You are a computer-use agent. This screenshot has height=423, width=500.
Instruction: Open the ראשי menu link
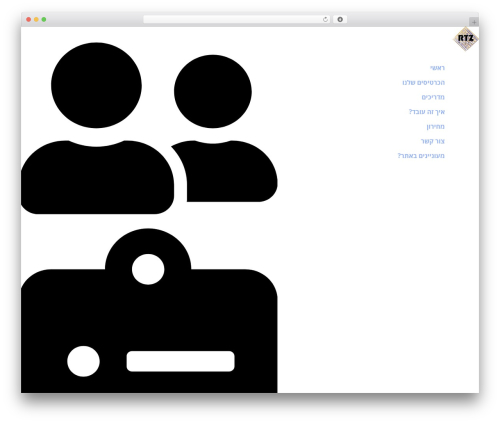pos(437,68)
